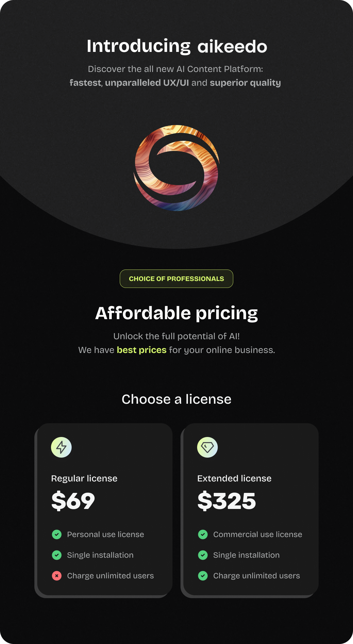Click green check beside Extended Single installation
Image resolution: width=353 pixels, height=644 pixels.
[x=203, y=555]
